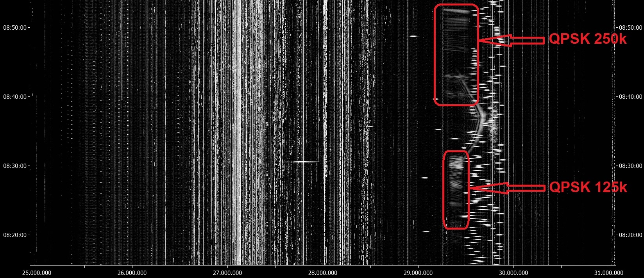Select the signal inside the QPSK 125k red box
This screenshot has height=278, width=644.
[456, 190]
